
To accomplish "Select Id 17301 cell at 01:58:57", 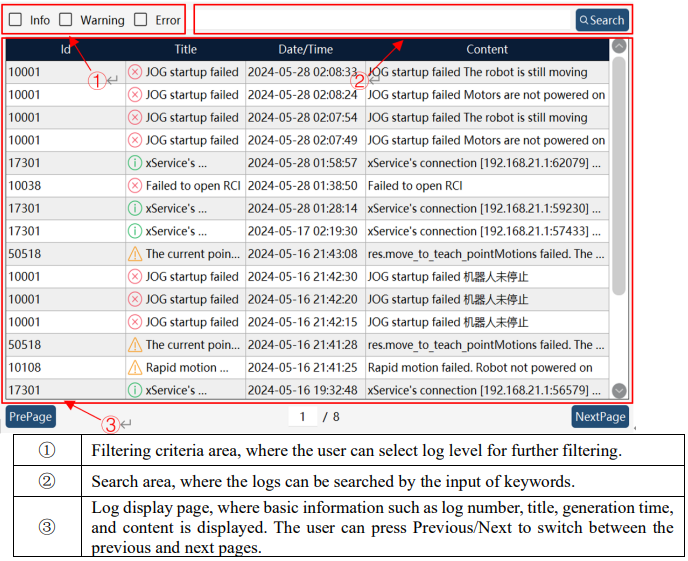I will [65, 163].
